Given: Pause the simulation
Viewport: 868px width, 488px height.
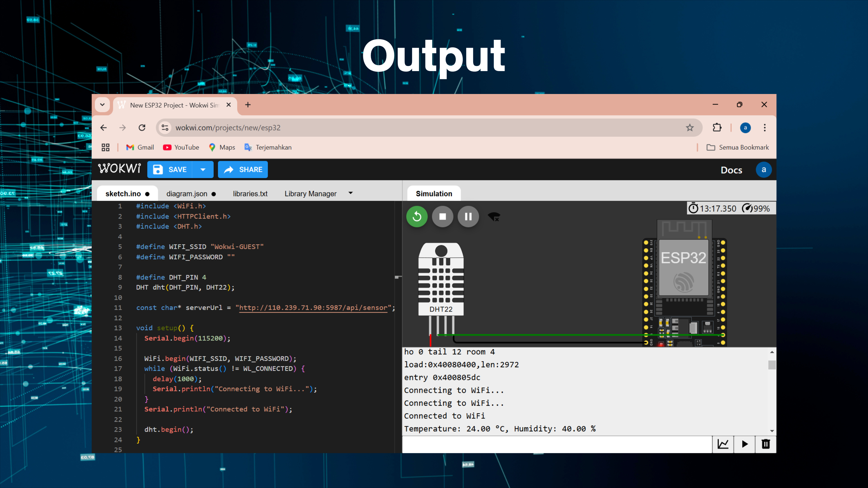Looking at the screenshot, I should (x=468, y=217).
